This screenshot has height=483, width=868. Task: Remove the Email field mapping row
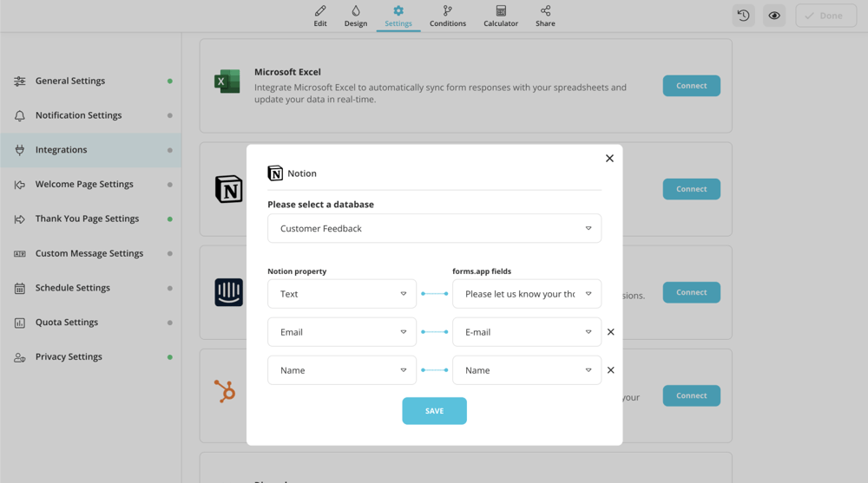(x=611, y=332)
